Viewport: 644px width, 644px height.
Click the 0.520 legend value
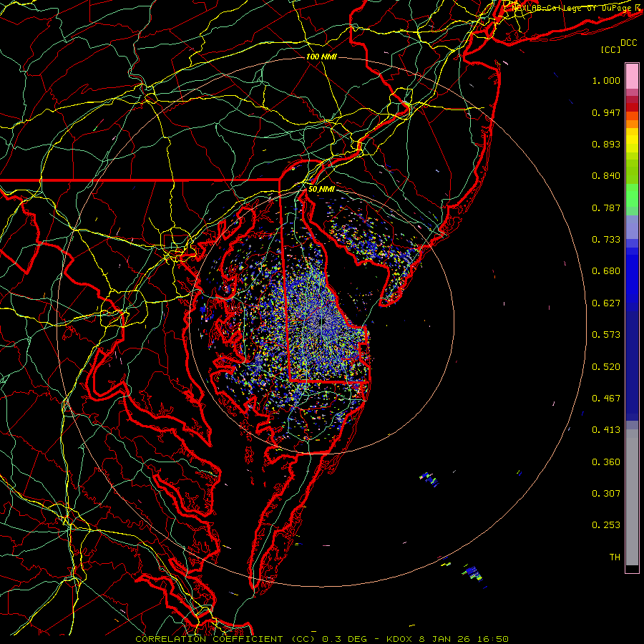click(606, 367)
